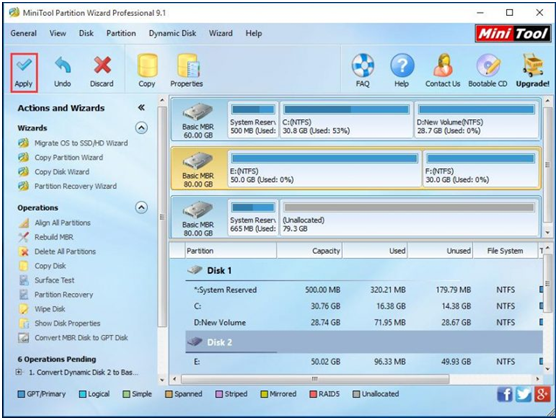Click the Copy disk icon in toolbar
The height and width of the screenshot is (420, 558).
tap(147, 65)
